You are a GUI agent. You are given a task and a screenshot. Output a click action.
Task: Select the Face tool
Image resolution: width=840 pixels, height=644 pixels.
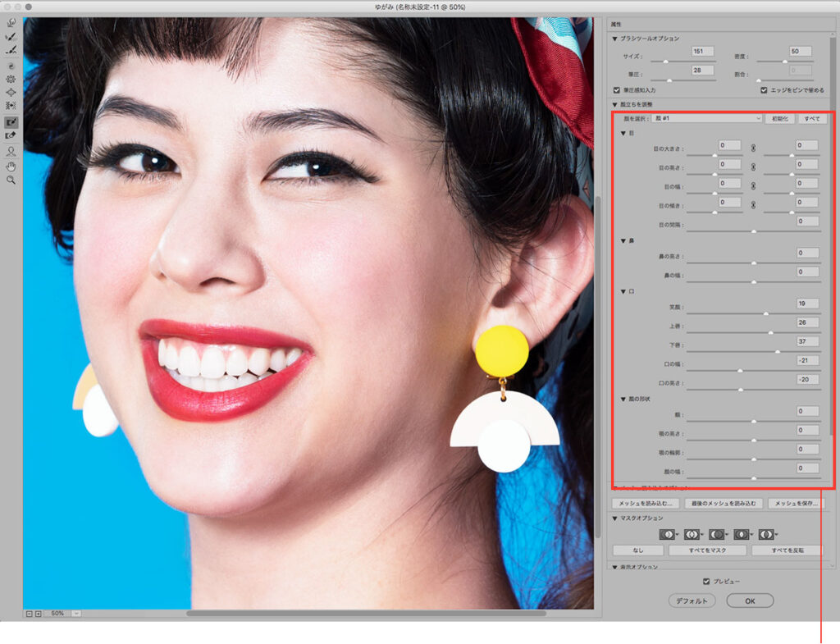pyautogui.click(x=11, y=151)
